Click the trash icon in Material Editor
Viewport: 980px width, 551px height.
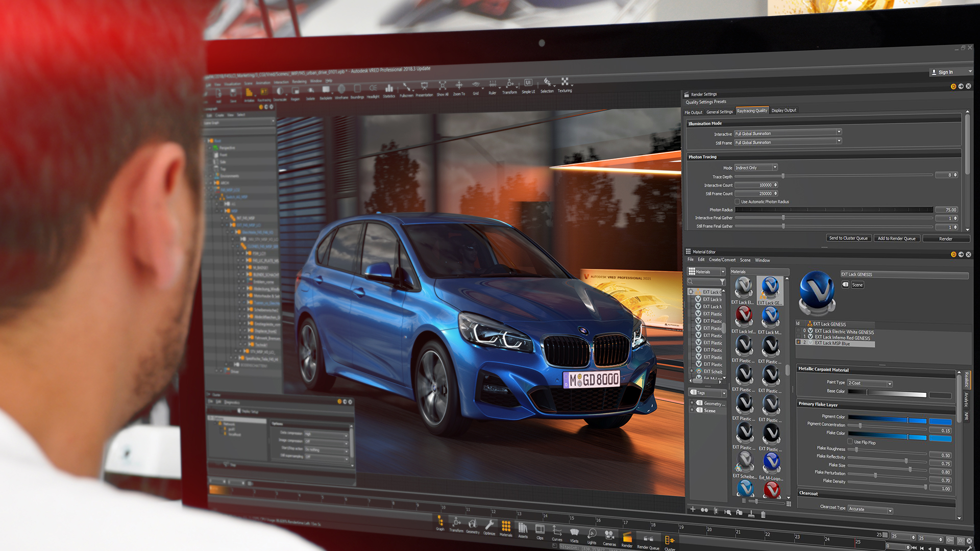763,514
